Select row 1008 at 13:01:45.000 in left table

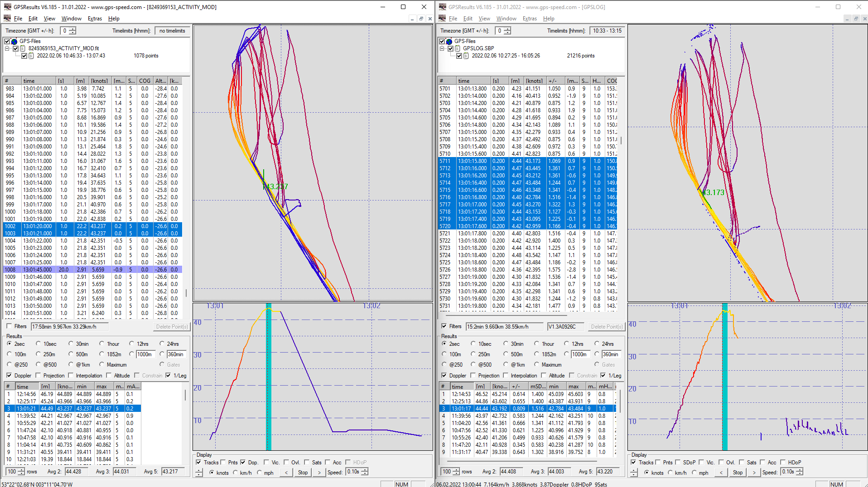(92, 270)
